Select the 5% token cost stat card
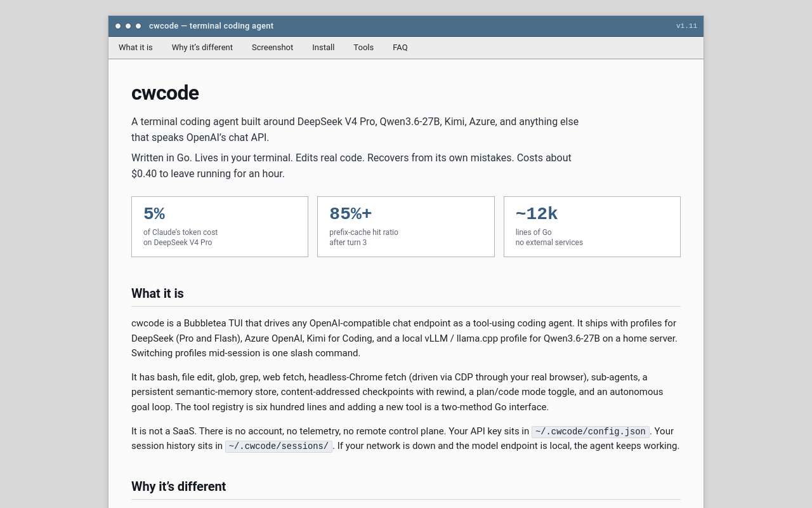The width and height of the screenshot is (812, 508). pyautogui.click(x=219, y=227)
